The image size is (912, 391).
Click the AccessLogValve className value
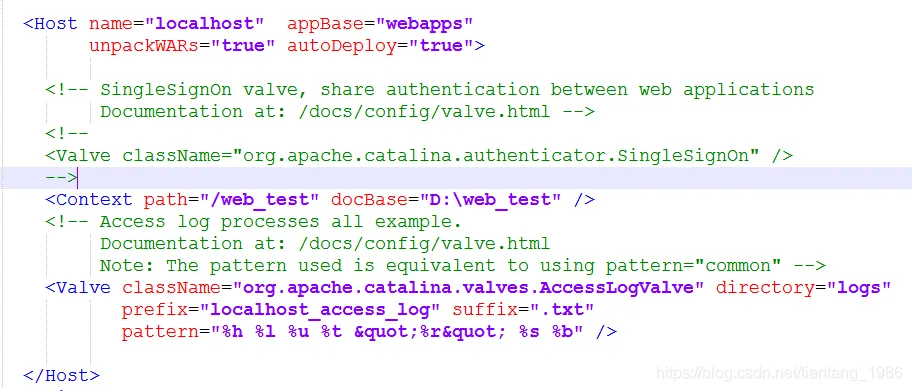(468, 287)
